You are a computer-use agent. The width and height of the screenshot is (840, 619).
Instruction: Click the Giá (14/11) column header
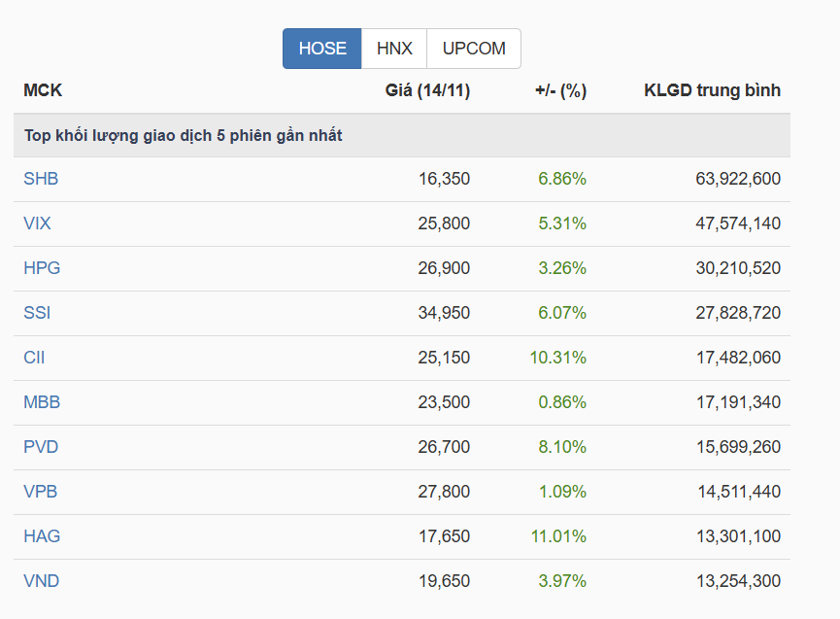(x=427, y=91)
